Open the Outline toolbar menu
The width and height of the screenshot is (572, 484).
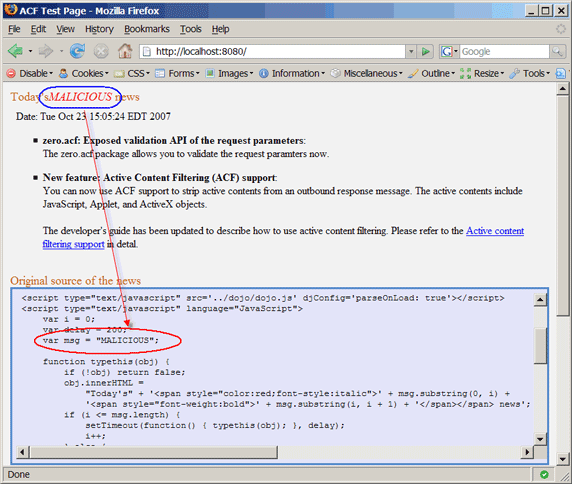432,73
